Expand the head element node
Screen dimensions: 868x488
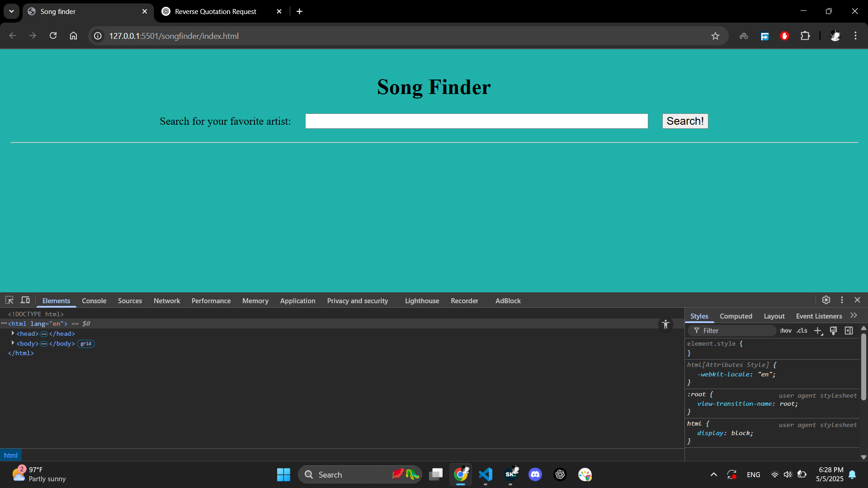13,333
